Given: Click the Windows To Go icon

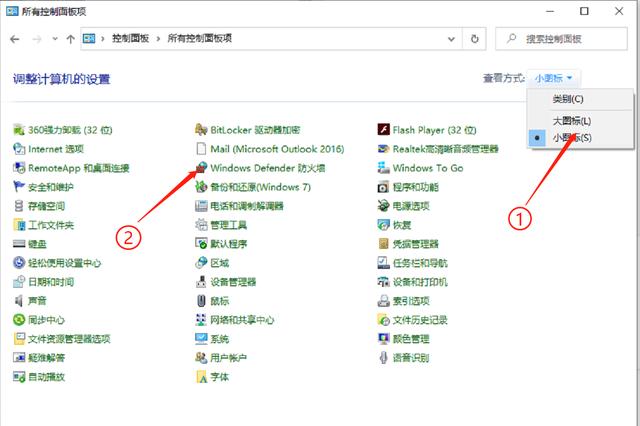Looking at the screenshot, I should (383, 168).
